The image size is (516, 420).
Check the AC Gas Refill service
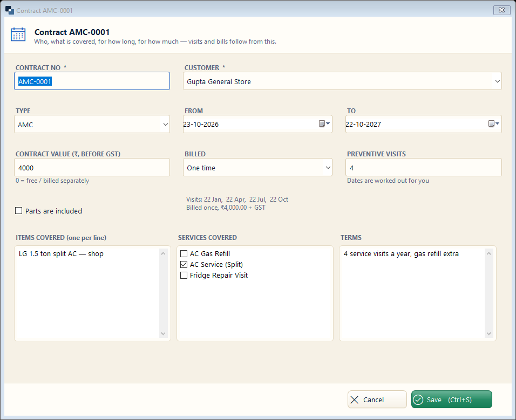pos(184,254)
